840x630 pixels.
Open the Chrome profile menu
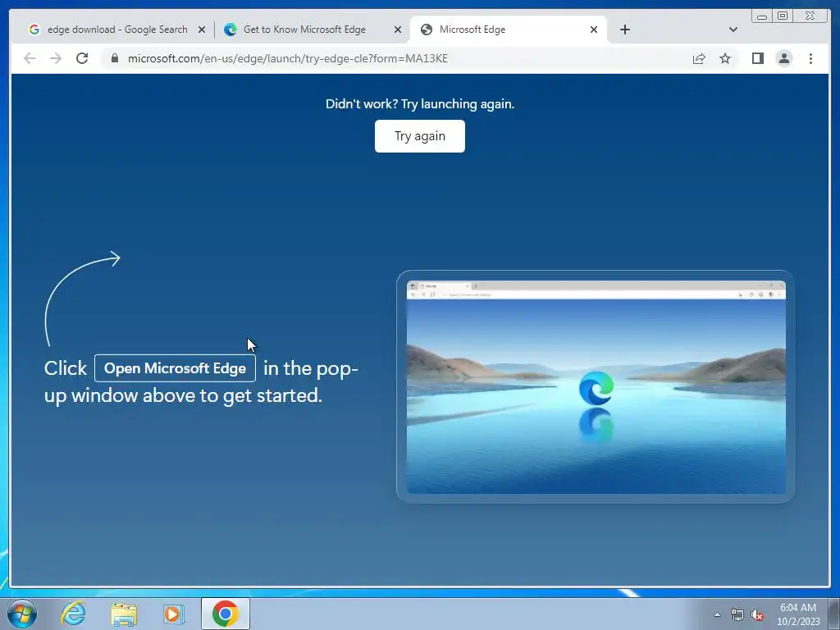click(x=783, y=58)
